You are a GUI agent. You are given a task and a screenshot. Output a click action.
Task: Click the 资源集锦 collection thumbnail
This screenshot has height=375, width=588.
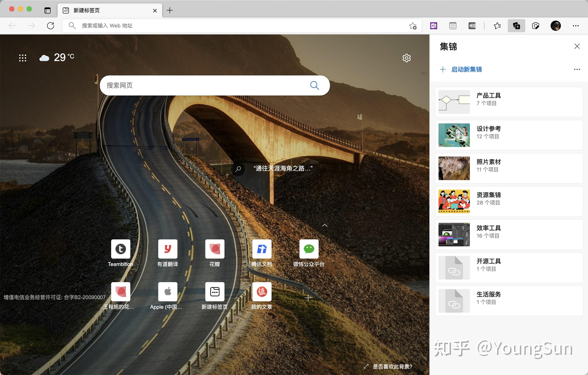tap(454, 201)
